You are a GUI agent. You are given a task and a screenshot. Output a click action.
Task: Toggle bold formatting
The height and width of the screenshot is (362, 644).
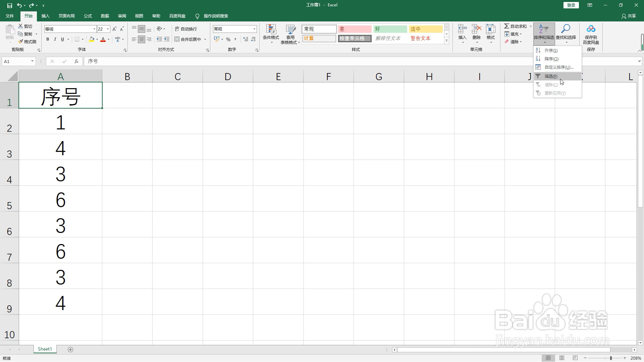(x=48, y=40)
